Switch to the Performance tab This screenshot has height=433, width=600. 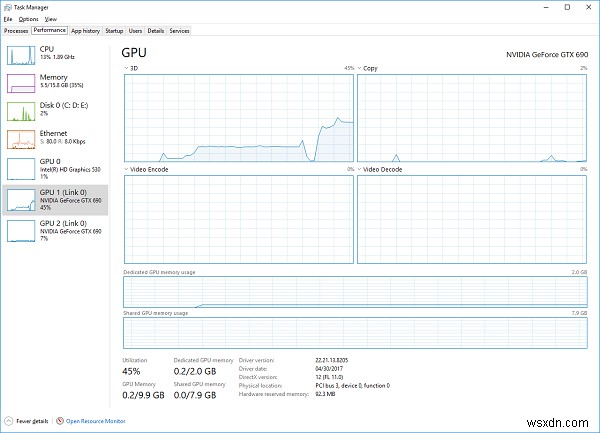[50, 30]
